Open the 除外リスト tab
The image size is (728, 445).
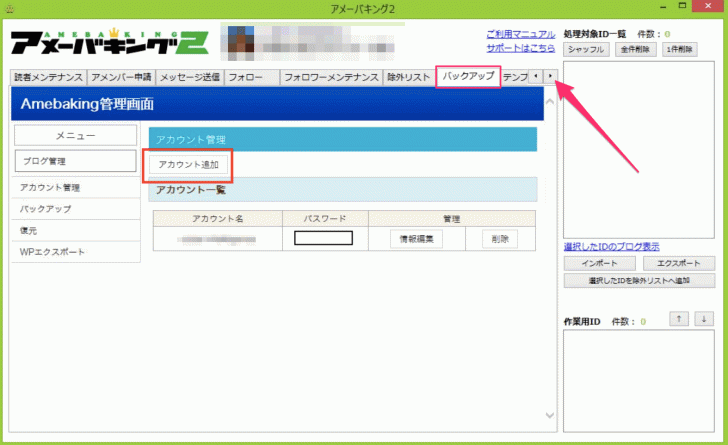coord(409,77)
